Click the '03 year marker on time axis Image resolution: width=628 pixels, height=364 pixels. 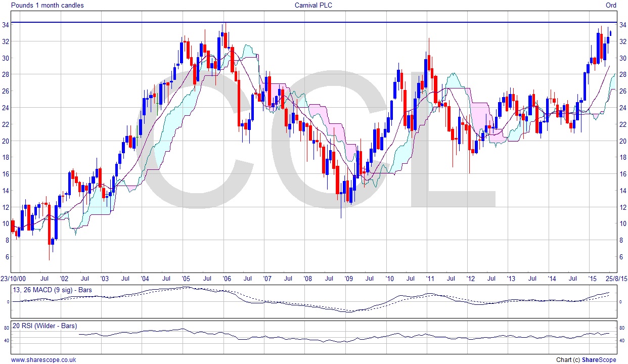(x=104, y=279)
